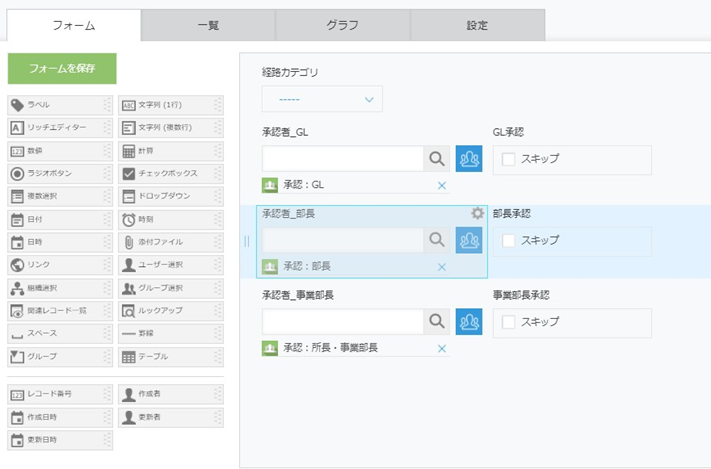Select the ラベル field icon

point(17,105)
